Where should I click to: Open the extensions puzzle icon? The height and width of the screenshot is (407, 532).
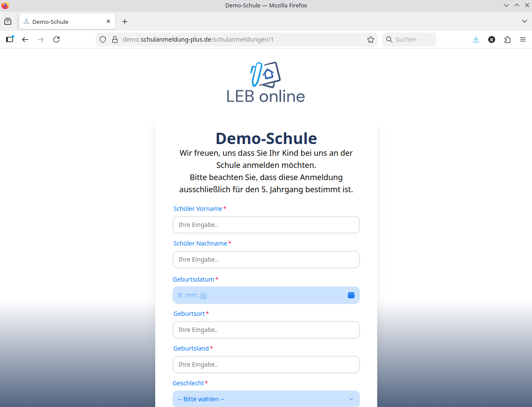507,39
